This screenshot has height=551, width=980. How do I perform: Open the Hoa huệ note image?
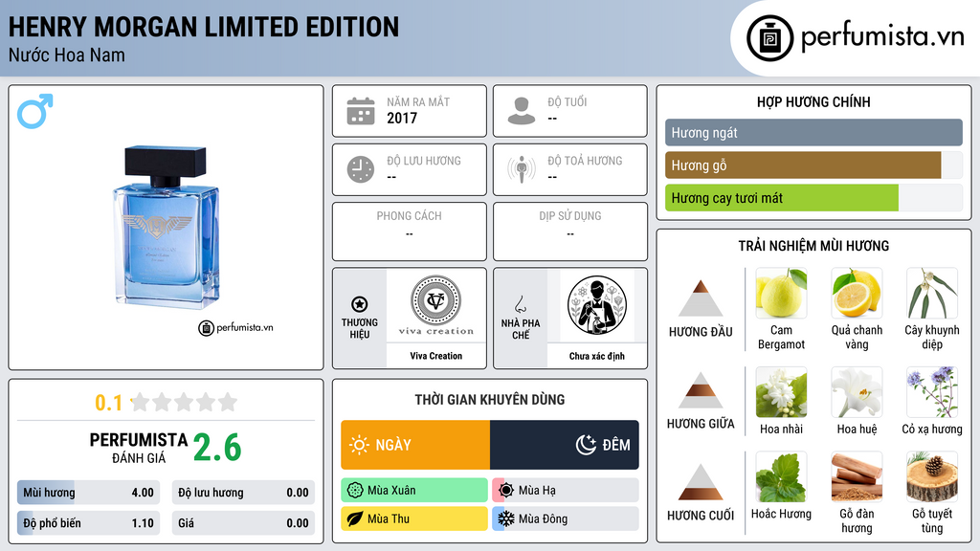[x=857, y=391]
